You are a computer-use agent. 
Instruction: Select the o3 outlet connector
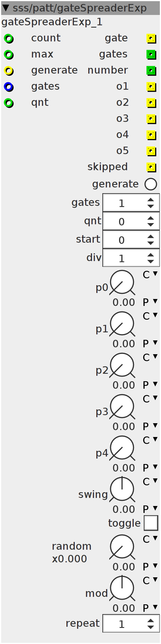point(151,119)
